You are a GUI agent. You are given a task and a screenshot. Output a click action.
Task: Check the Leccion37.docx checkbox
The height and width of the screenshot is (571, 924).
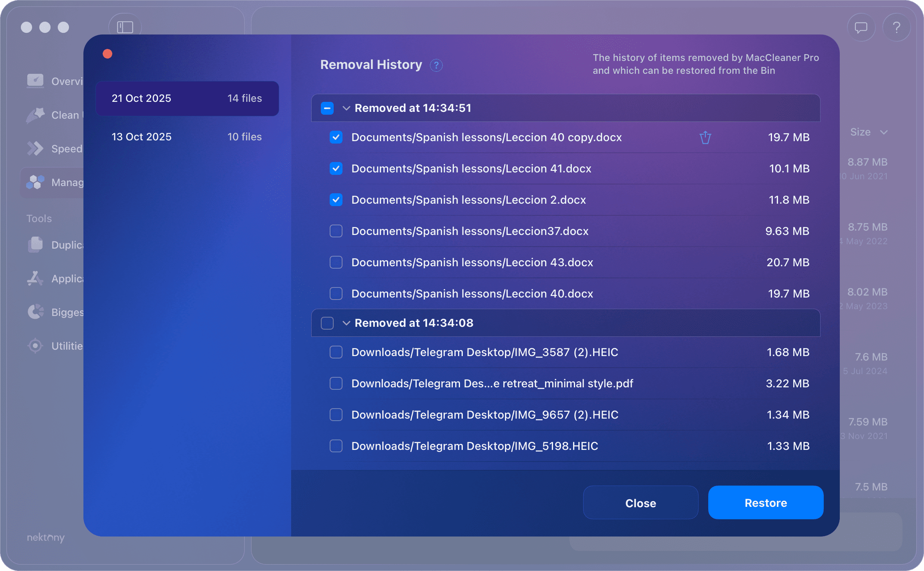(x=336, y=231)
